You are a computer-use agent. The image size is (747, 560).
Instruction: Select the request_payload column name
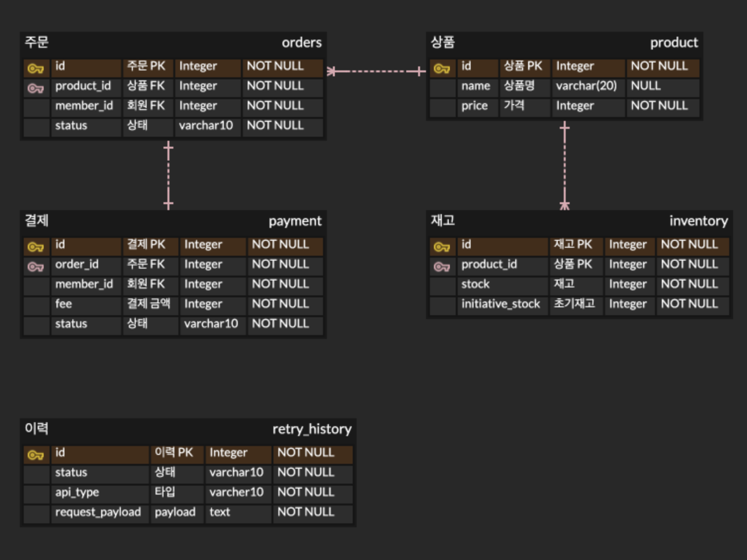[x=98, y=512]
